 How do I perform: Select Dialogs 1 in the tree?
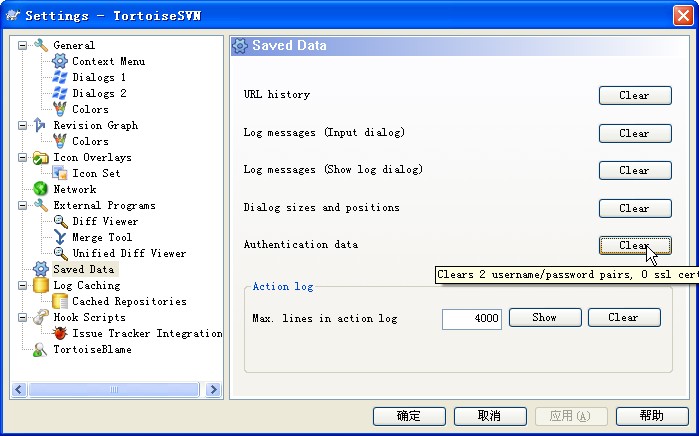(x=99, y=77)
